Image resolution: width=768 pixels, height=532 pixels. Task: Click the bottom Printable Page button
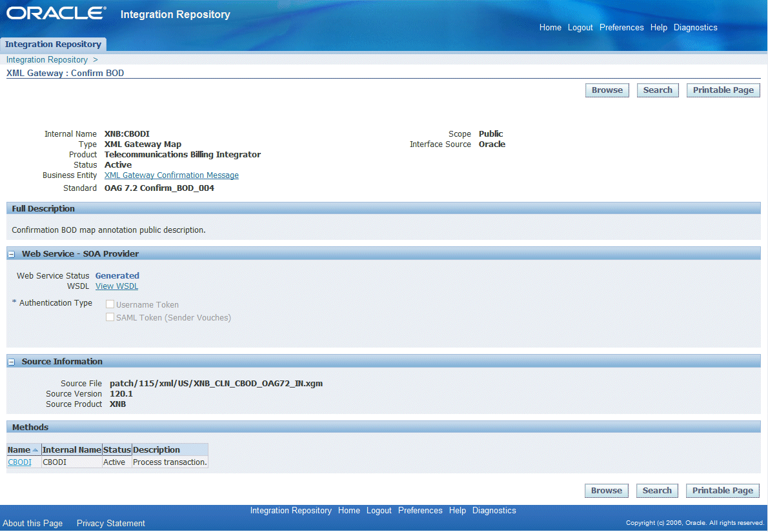722,490
